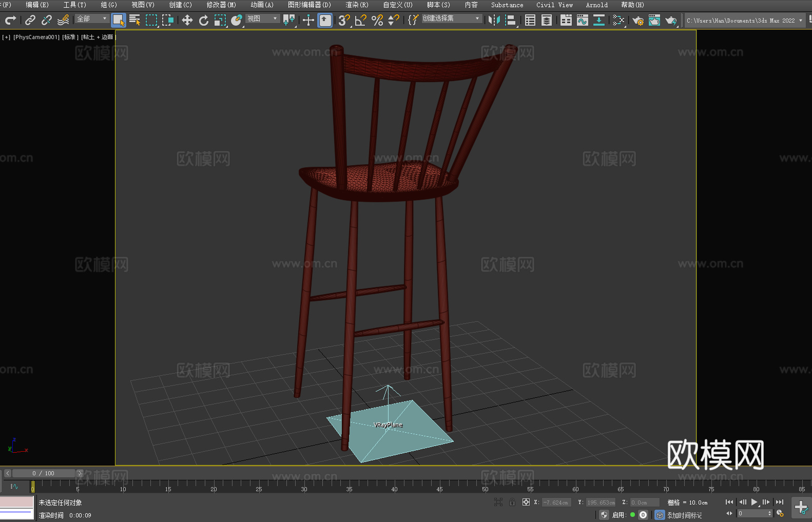The height and width of the screenshot is (522, 812).
Task: Toggle Keyboard Shortcut Override
Action: pos(325,20)
